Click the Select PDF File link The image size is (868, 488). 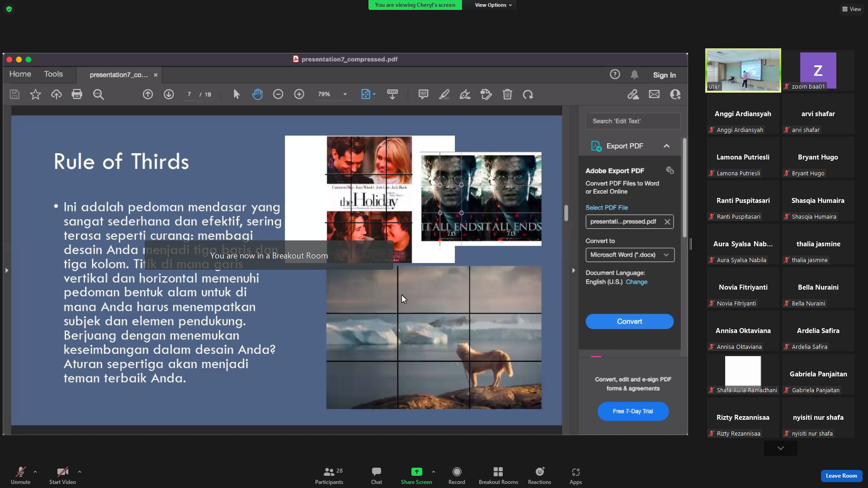click(x=607, y=207)
